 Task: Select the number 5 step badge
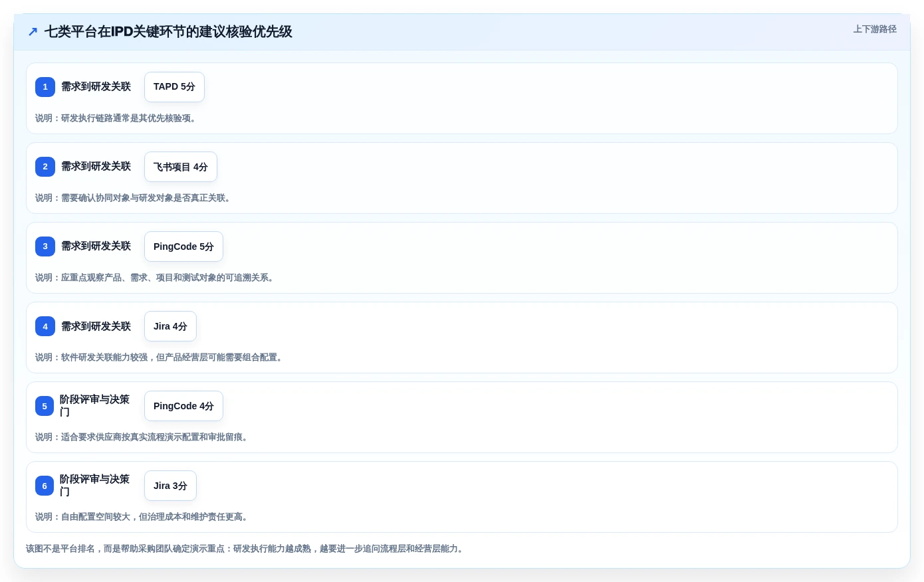click(45, 406)
